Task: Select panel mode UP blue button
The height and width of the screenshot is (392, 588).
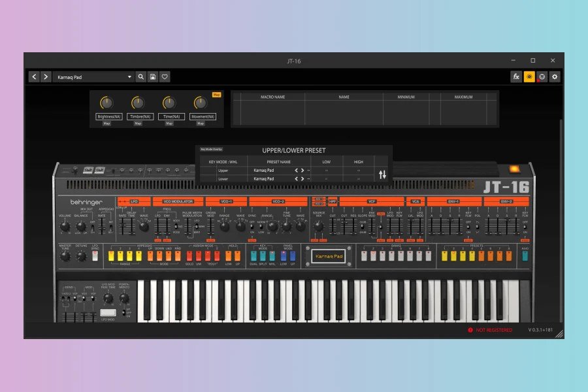Action: (x=293, y=256)
